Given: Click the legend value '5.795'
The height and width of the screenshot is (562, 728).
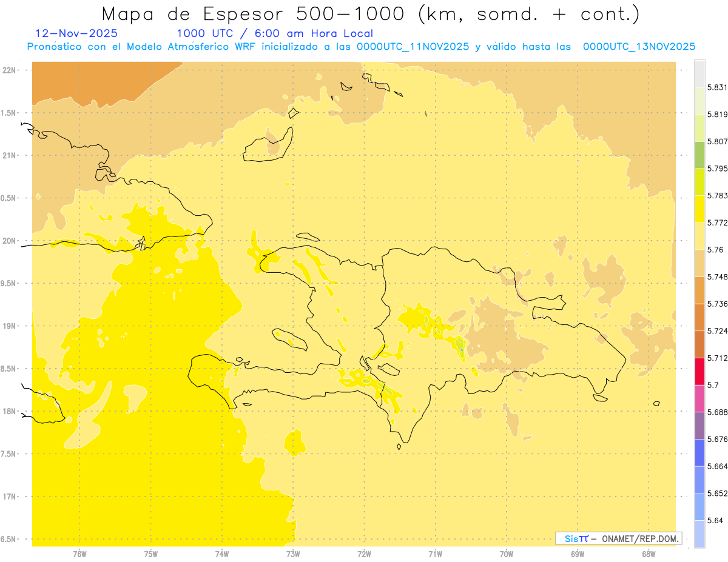Looking at the screenshot, I should coord(717,169).
